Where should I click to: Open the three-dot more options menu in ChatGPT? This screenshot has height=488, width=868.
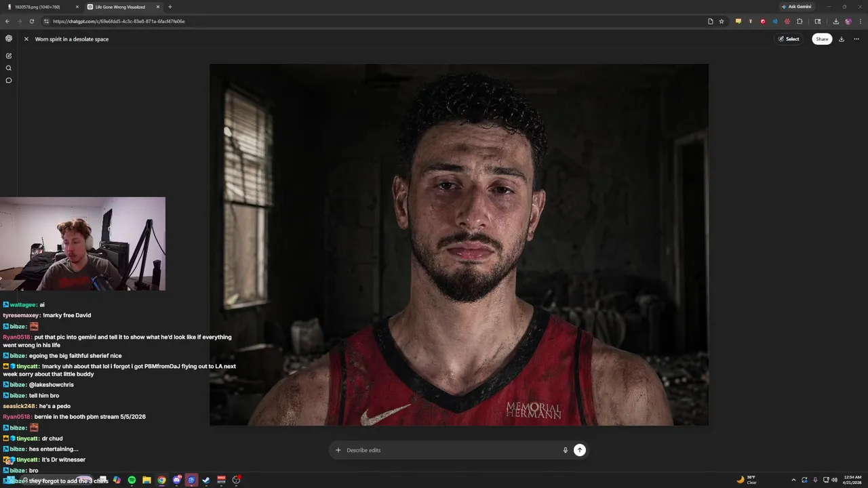tap(856, 39)
